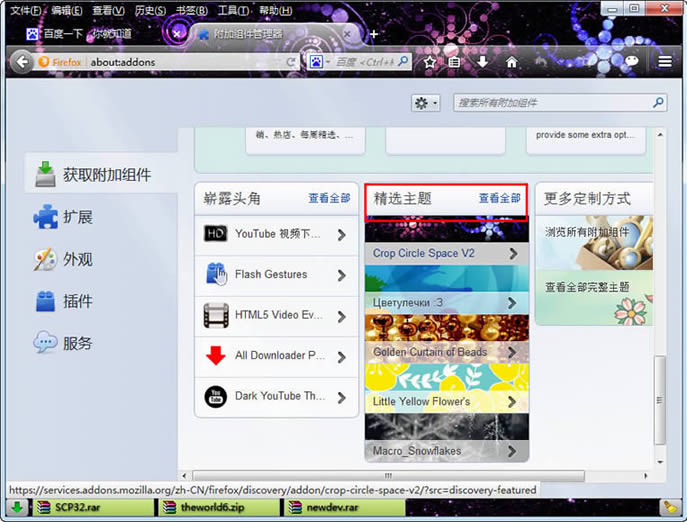Open the Baidu search engine selector
Screen dimensions: 687x522
[x=319, y=62]
